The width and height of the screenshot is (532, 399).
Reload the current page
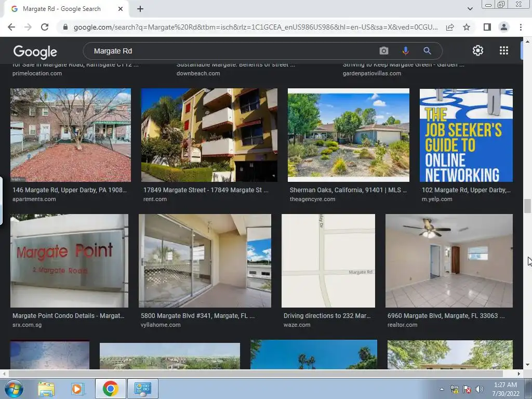(x=45, y=27)
